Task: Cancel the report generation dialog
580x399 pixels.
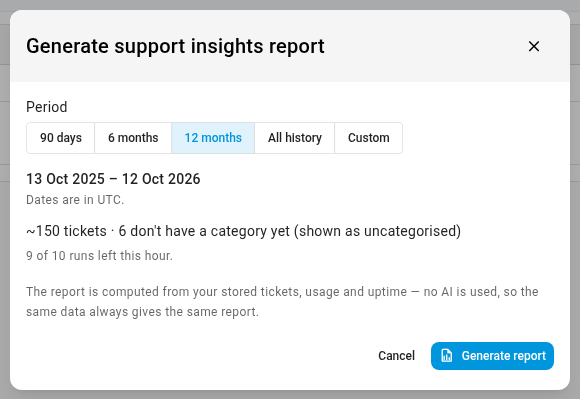Action: click(397, 355)
